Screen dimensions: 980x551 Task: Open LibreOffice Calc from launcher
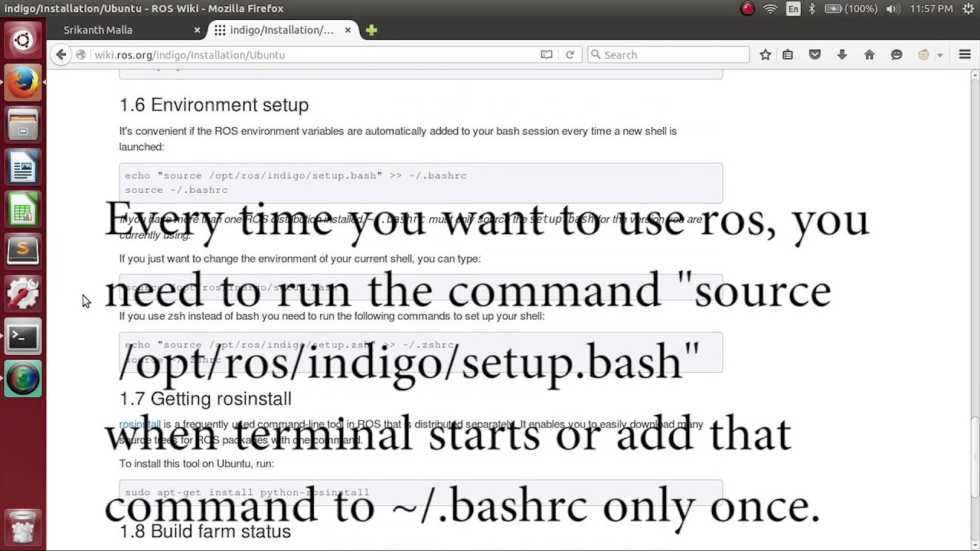22,209
